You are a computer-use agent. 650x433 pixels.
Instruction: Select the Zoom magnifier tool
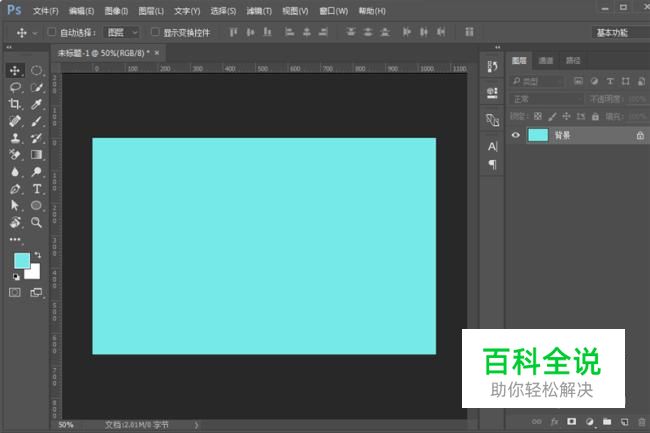click(37, 222)
